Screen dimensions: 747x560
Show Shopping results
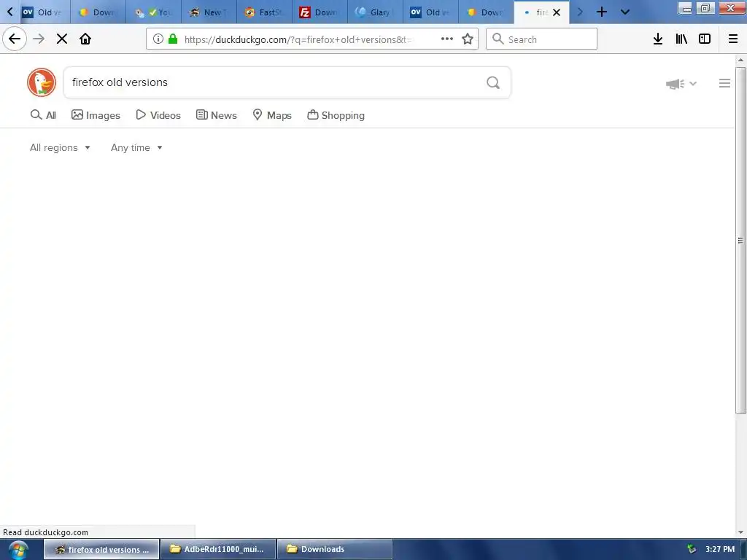coord(336,115)
